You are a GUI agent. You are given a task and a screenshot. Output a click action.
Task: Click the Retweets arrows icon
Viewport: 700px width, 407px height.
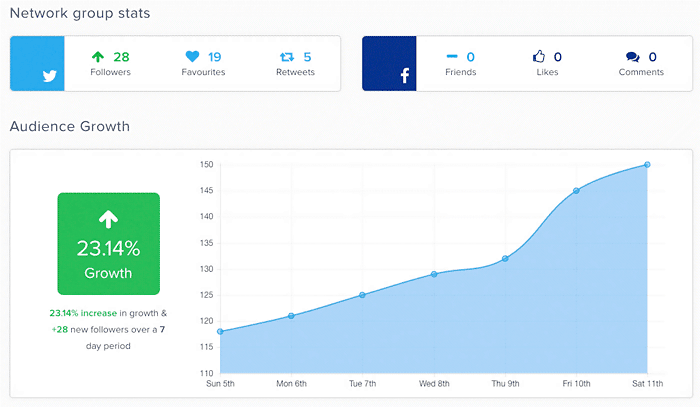(285, 57)
